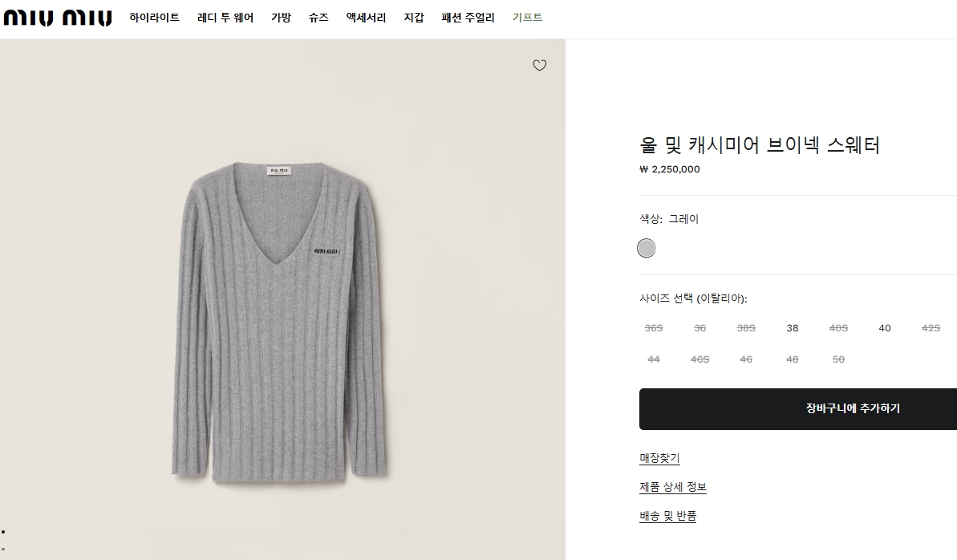Expand 제품 상세 정보 details
957x560 pixels.
(x=673, y=488)
